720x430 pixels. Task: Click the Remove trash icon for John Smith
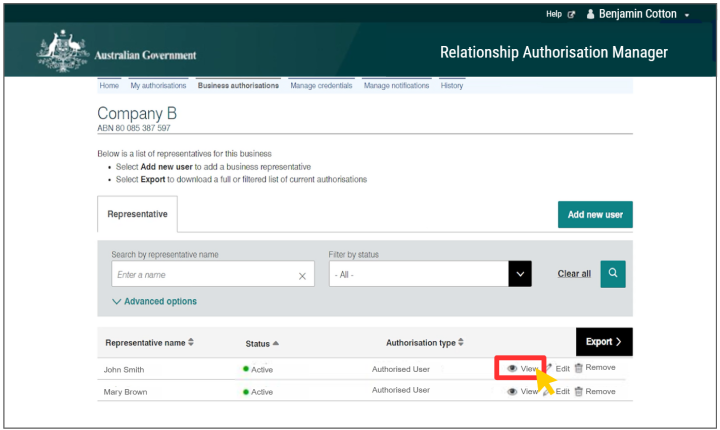(578, 368)
